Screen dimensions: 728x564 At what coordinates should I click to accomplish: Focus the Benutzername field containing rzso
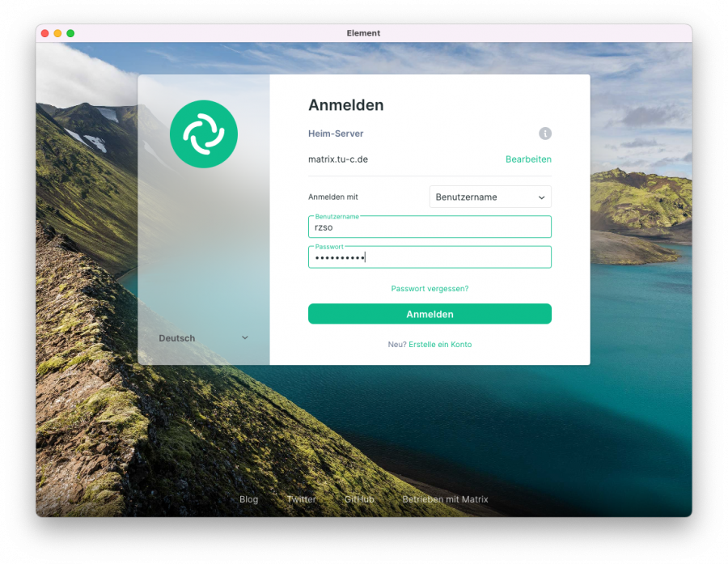pyautogui.click(x=429, y=227)
